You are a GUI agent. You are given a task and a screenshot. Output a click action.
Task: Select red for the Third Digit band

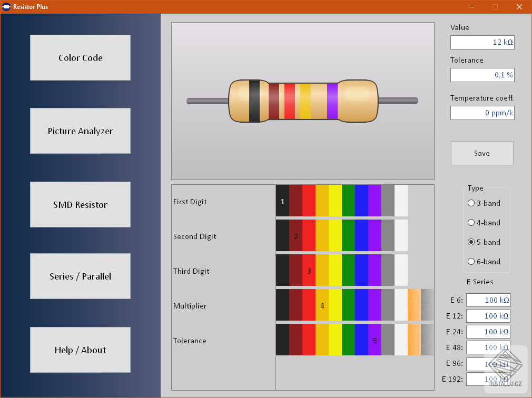click(x=309, y=271)
